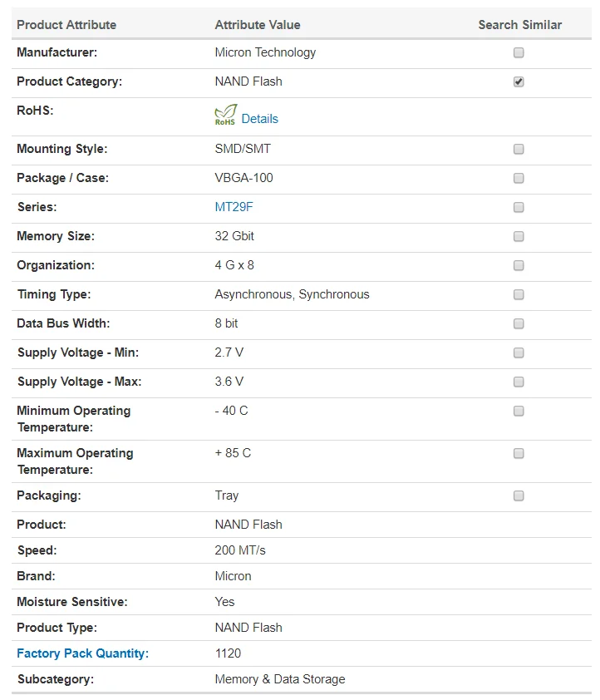The width and height of the screenshot is (600, 700).
Task: Tick the Organization 4 G x 8 checkbox
Action: pos(519,265)
